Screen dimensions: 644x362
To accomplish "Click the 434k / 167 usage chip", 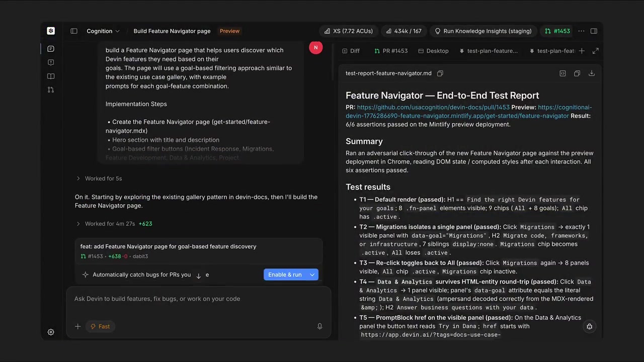I will [404, 31].
